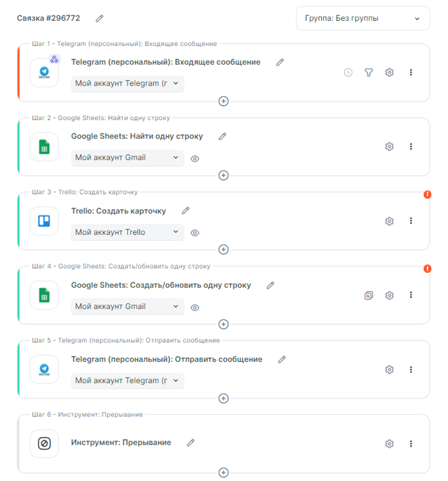Image resolution: width=448 pixels, height=481 pixels.
Task: Add a new step after Прерывание step
Action: [x=223, y=473]
